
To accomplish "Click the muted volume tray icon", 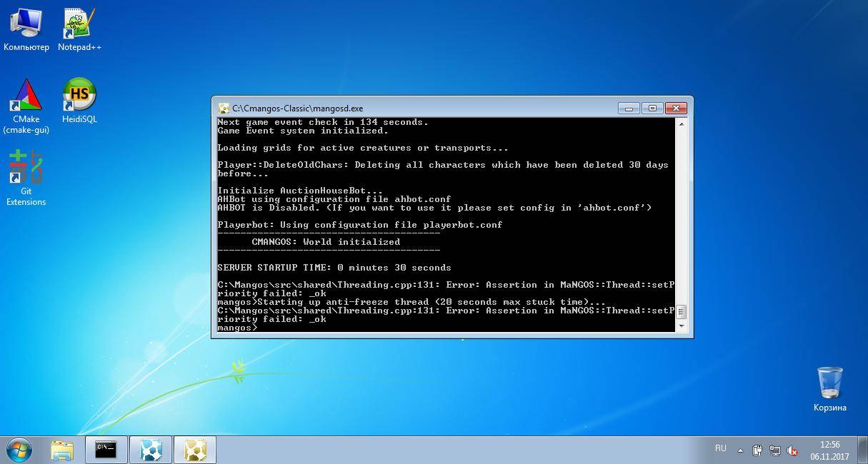I will point(792,450).
